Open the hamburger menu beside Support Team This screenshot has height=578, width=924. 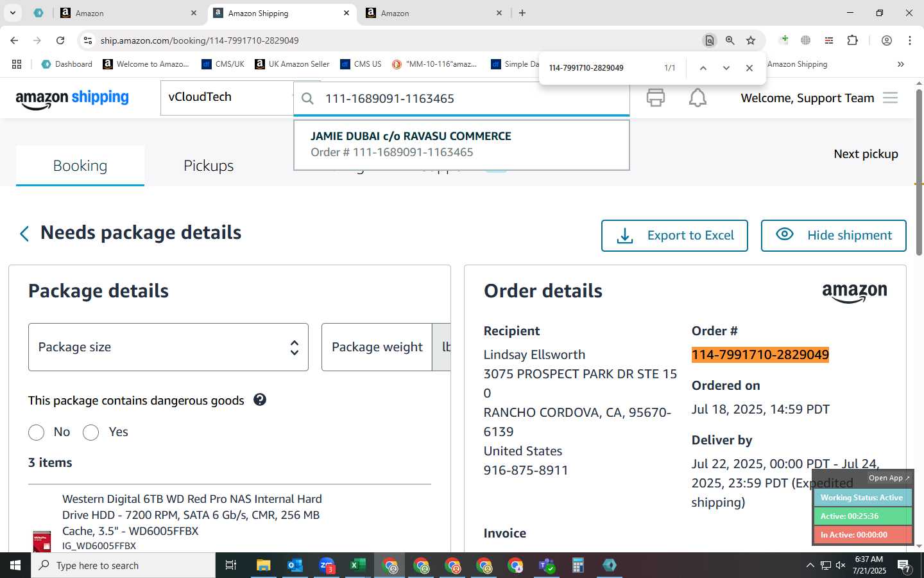(x=890, y=98)
